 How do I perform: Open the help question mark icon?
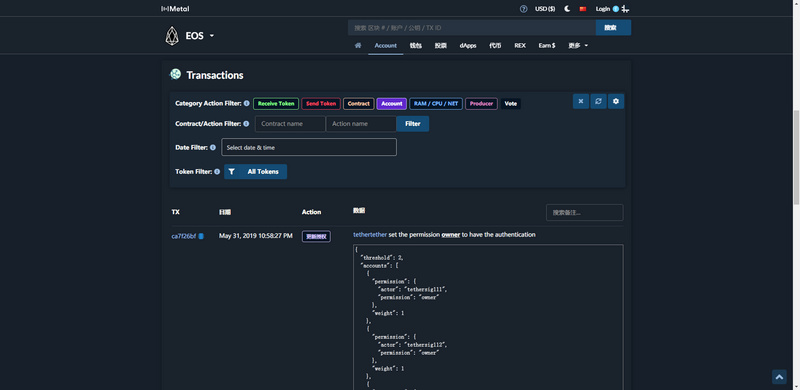click(523, 9)
